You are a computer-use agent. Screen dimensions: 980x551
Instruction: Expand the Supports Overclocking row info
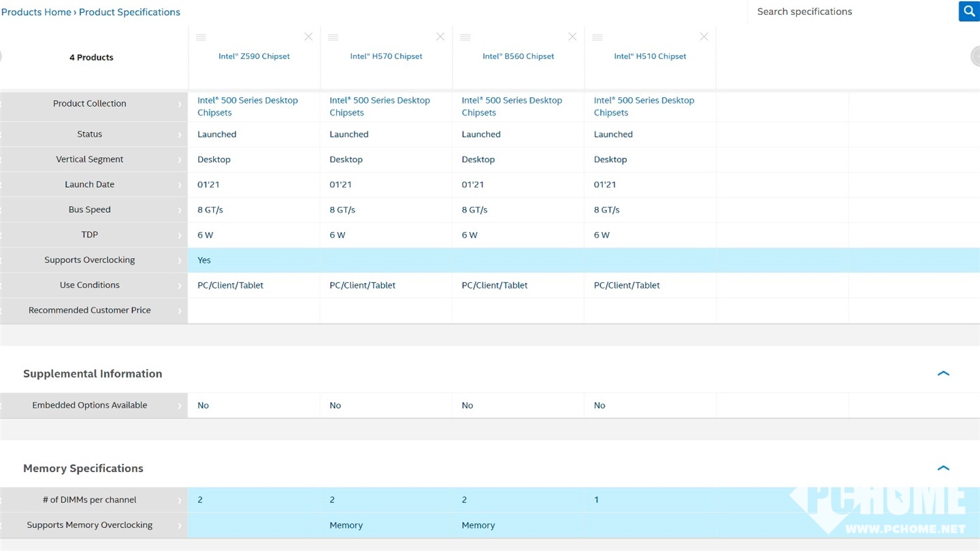click(x=180, y=261)
